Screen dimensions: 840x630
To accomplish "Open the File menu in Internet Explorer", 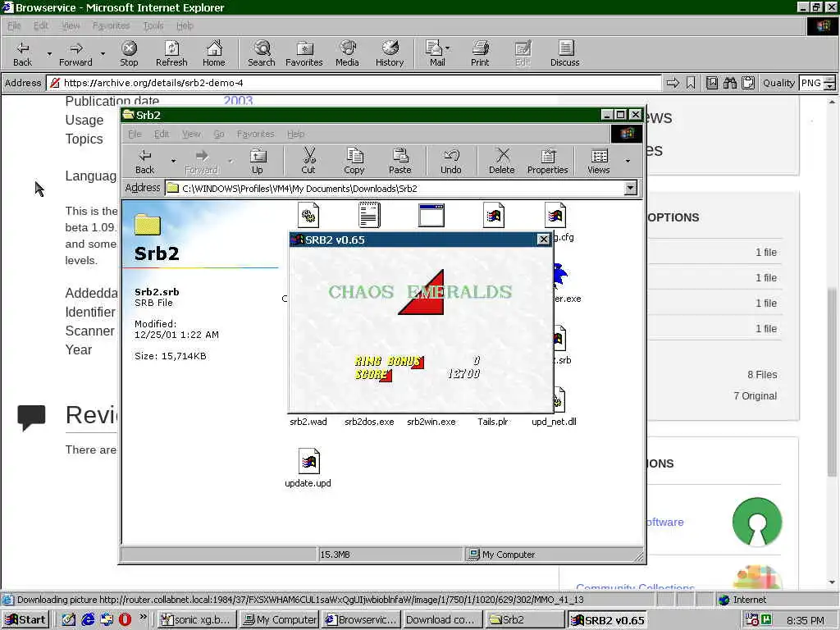I will [x=14, y=25].
